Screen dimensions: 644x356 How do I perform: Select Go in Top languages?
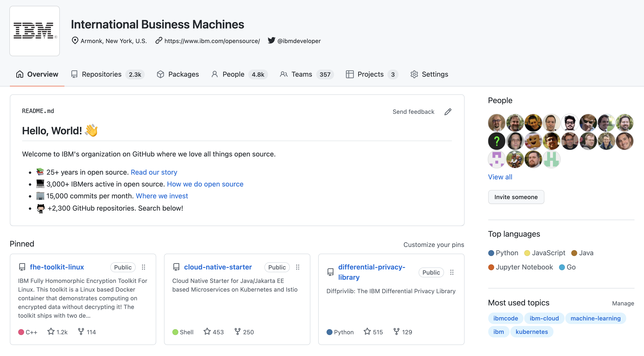567,267
